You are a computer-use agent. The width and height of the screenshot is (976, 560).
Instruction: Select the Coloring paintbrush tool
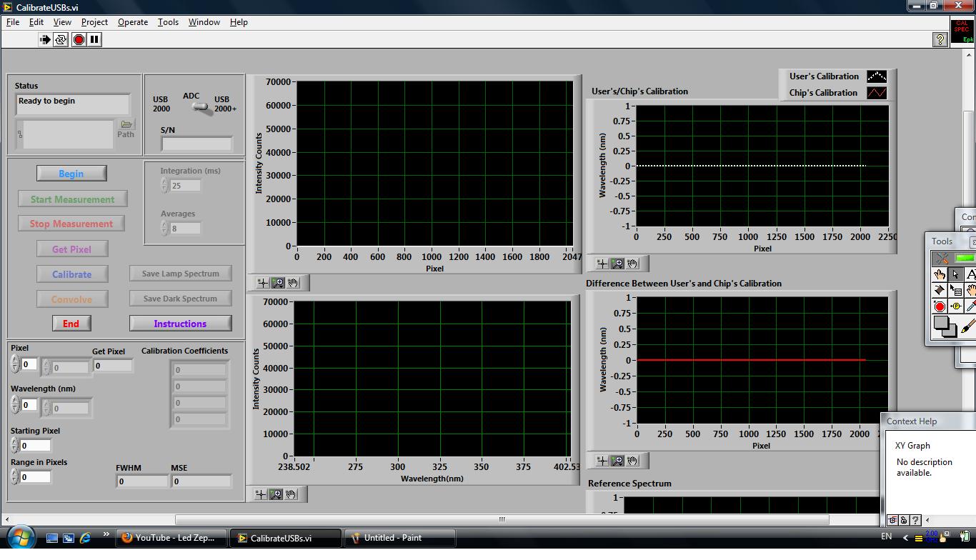click(968, 326)
